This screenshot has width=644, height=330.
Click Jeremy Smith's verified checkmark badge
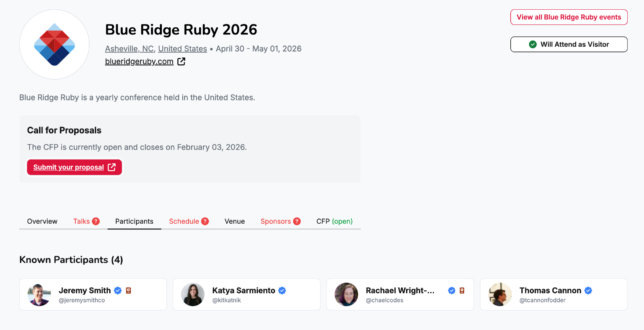click(x=118, y=291)
